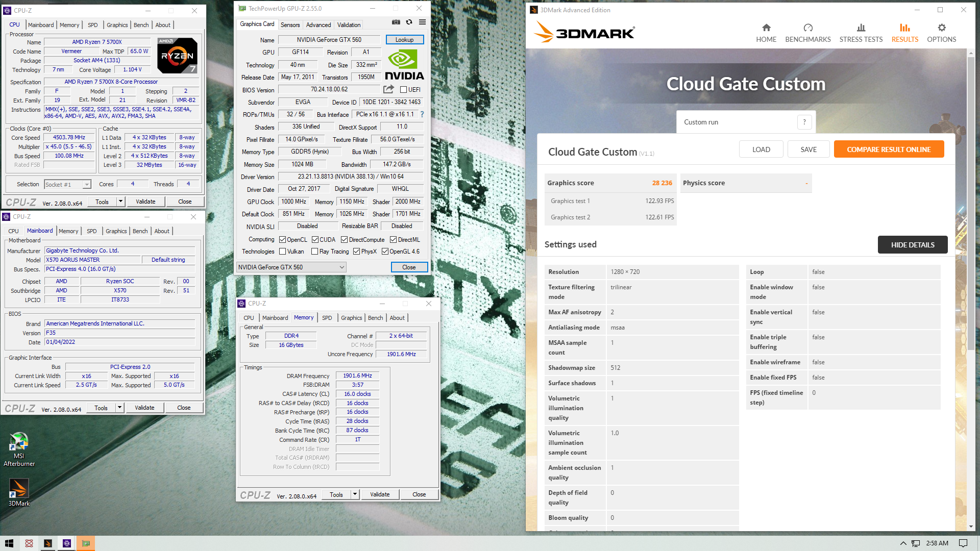
Task: Expand Tools dropdown arrow in CPU-Z Memory window
Action: pos(355,494)
